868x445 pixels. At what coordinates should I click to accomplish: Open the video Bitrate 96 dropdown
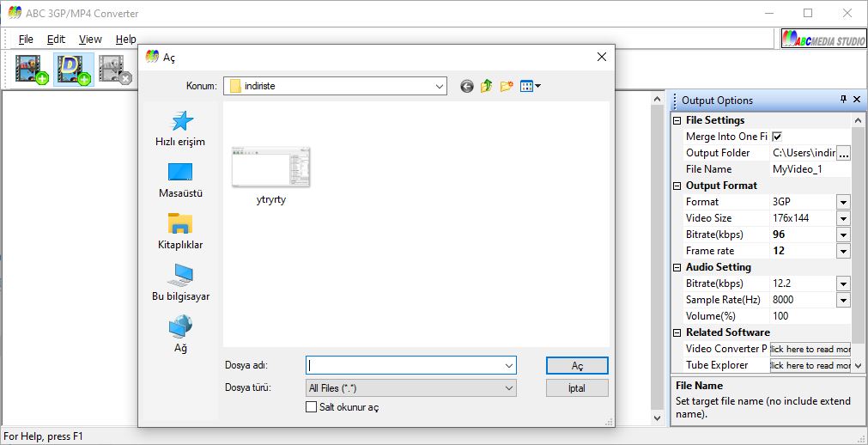(x=843, y=235)
